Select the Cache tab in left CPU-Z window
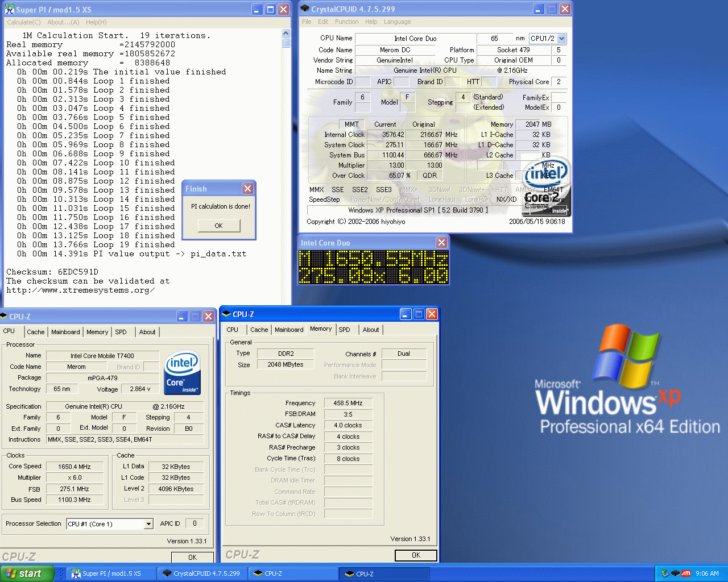Image resolution: width=728 pixels, height=582 pixels. (35, 332)
